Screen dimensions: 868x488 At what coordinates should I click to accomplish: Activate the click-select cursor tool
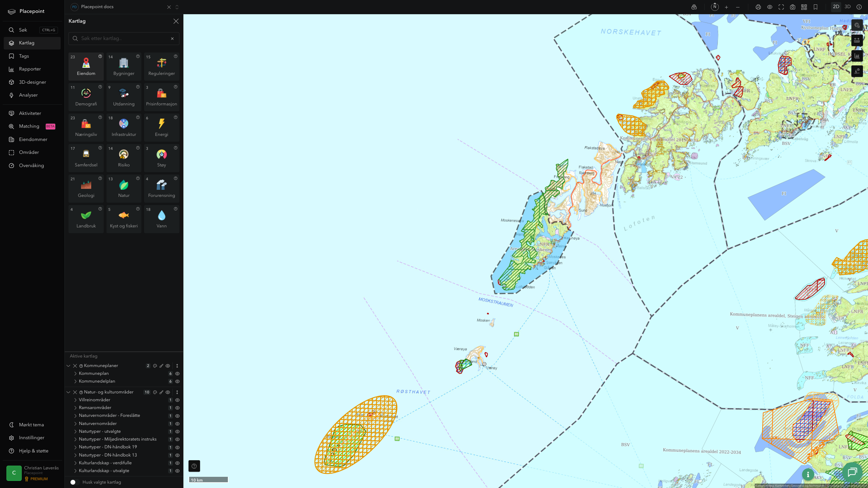[x=857, y=25]
